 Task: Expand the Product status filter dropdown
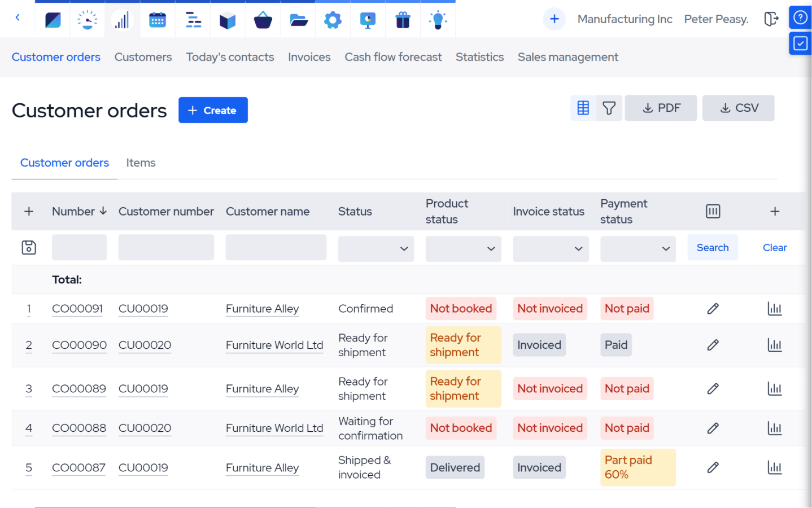click(x=463, y=248)
